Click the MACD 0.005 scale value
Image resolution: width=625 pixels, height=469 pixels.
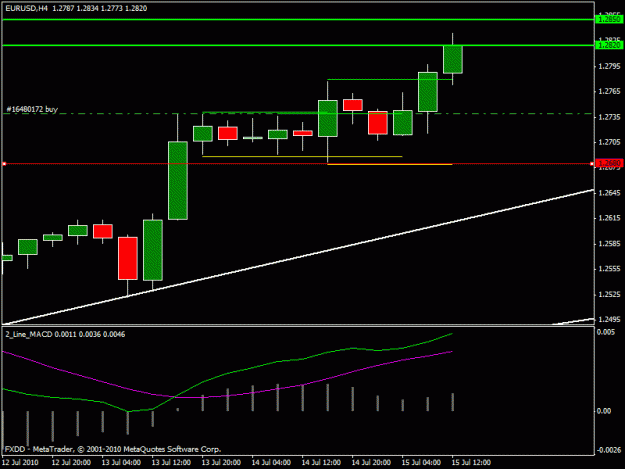tap(606, 332)
